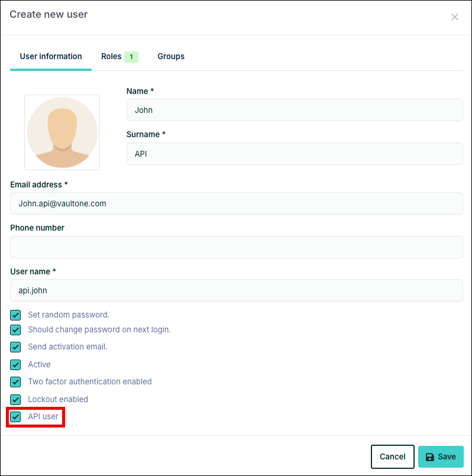Toggle Should change password on next login
The image size is (472, 476).
coord(15,330)
